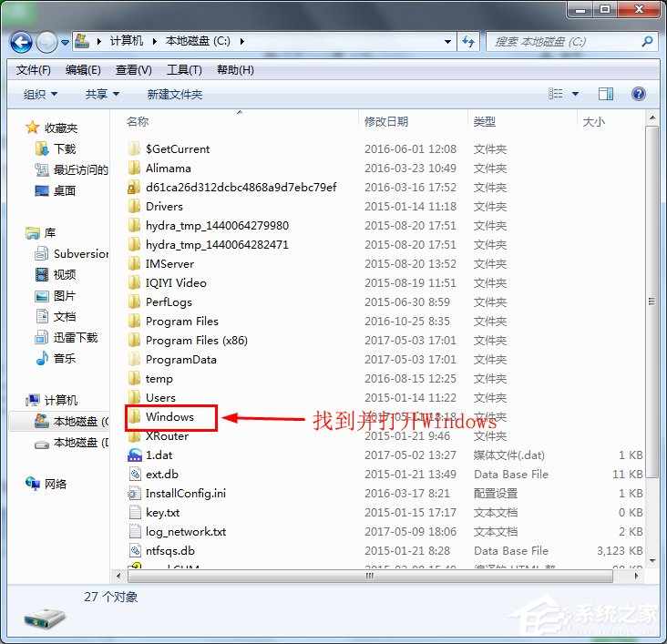
Task: Click the Refresh button beside address bar
Action: [468, 41]
